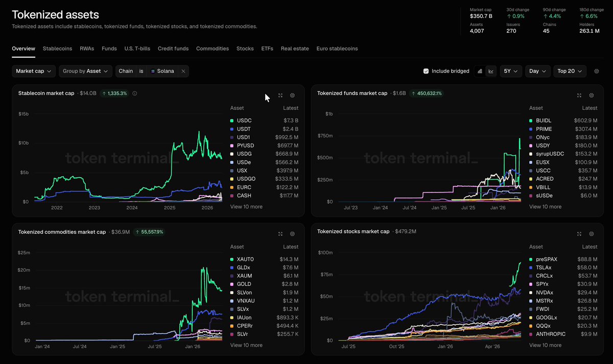Click the 450,632.1% change badge
The height and width of the screenshot is (364, 613).
coord(426,93)
